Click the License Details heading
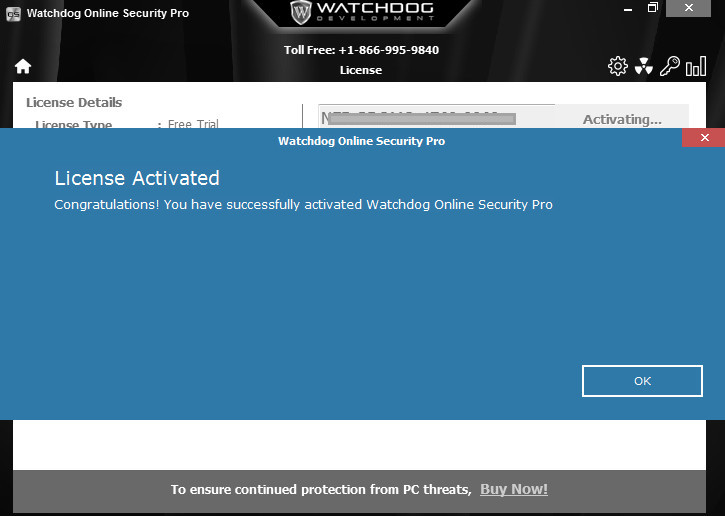This screenshot has width=725, height=516. point(74,103)
